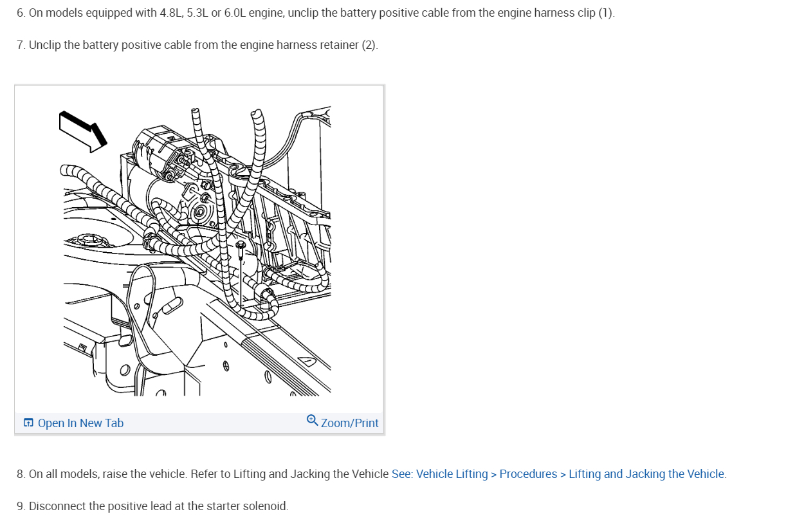Click the step 7 harness retainer text

coord(197,46)
